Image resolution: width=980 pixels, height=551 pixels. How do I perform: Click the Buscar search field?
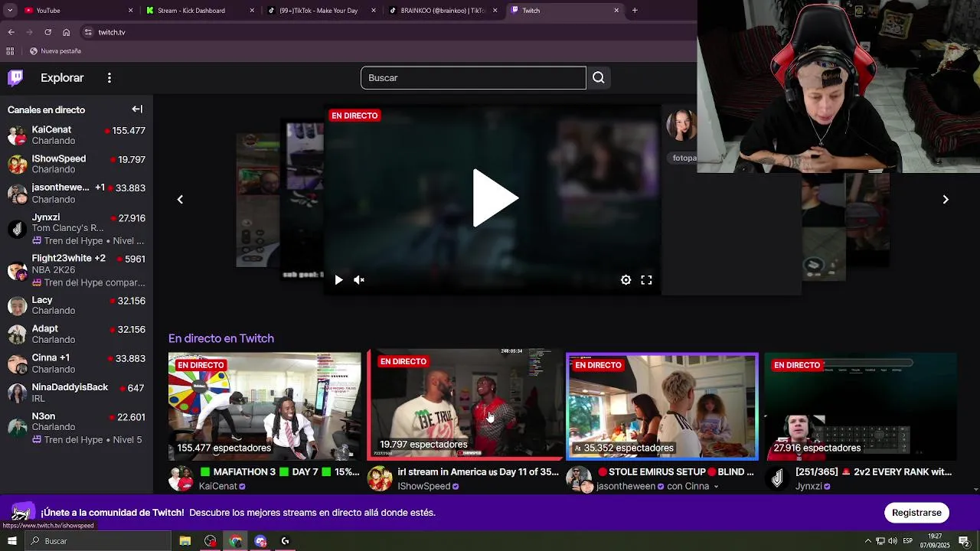[x=473, y=77]
